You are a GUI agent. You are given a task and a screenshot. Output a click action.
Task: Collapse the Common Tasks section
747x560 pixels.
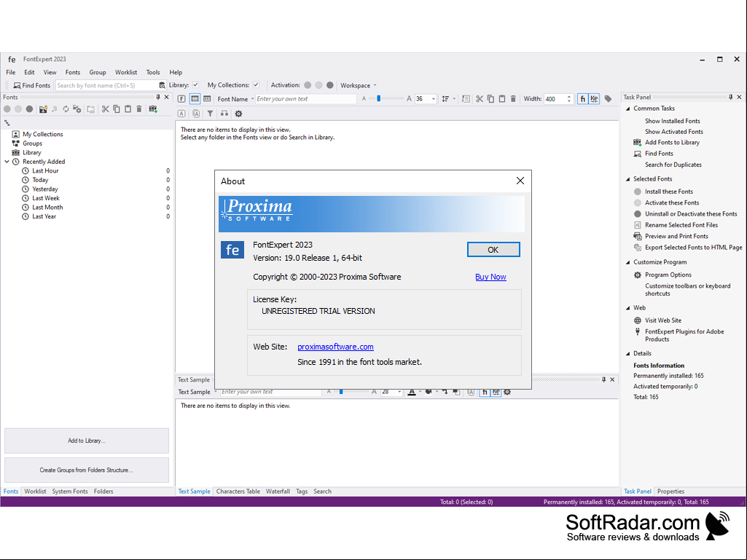(628, 109)
